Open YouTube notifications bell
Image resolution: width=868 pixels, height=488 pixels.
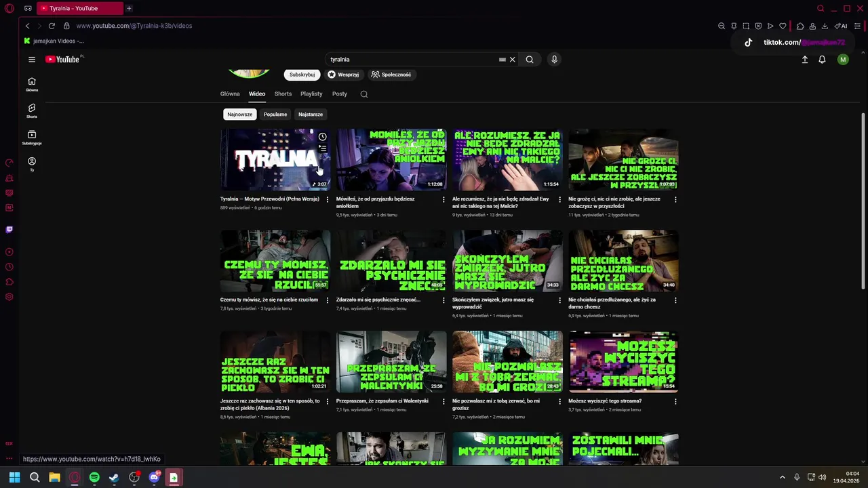822,60
